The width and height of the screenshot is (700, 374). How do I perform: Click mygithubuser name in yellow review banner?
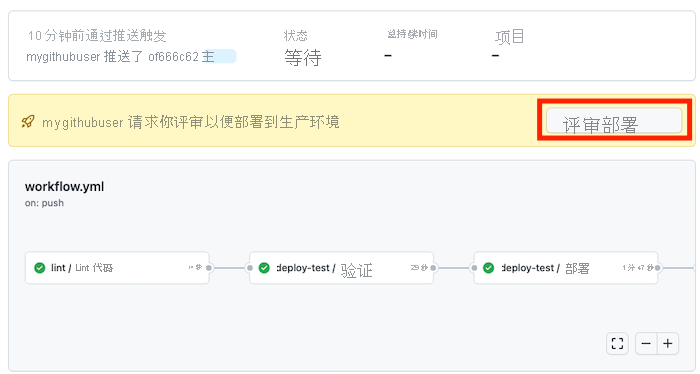(x=83, y=122)
